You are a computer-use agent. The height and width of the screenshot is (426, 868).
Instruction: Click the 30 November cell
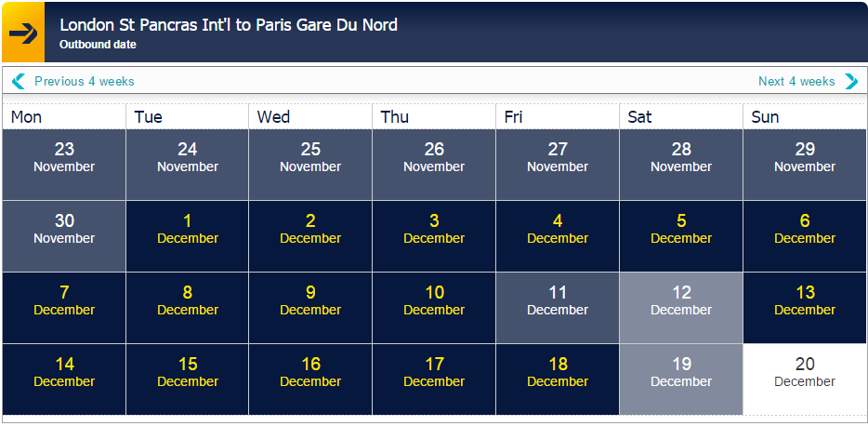point(64,236)
